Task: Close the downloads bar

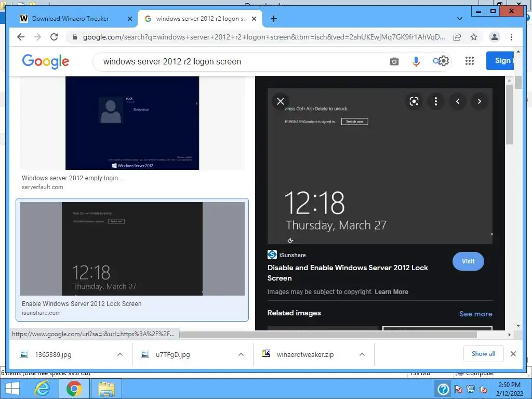Action: [x=513, y=354]
